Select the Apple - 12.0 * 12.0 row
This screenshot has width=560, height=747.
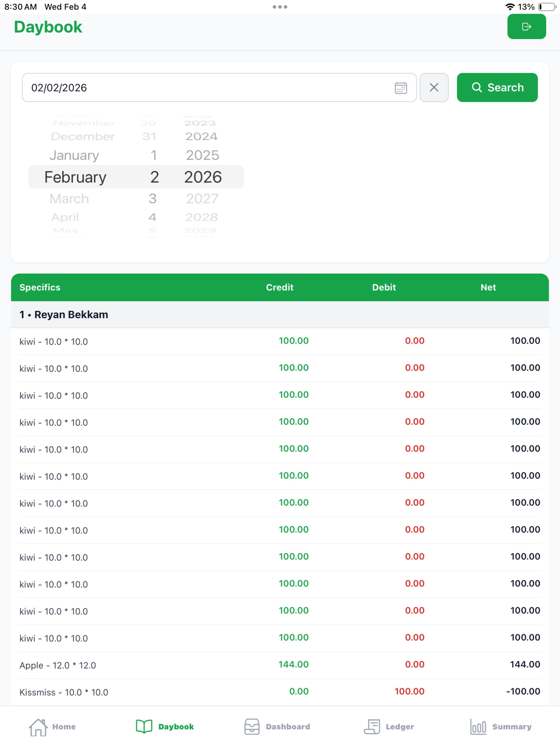(x=280, y=665)
